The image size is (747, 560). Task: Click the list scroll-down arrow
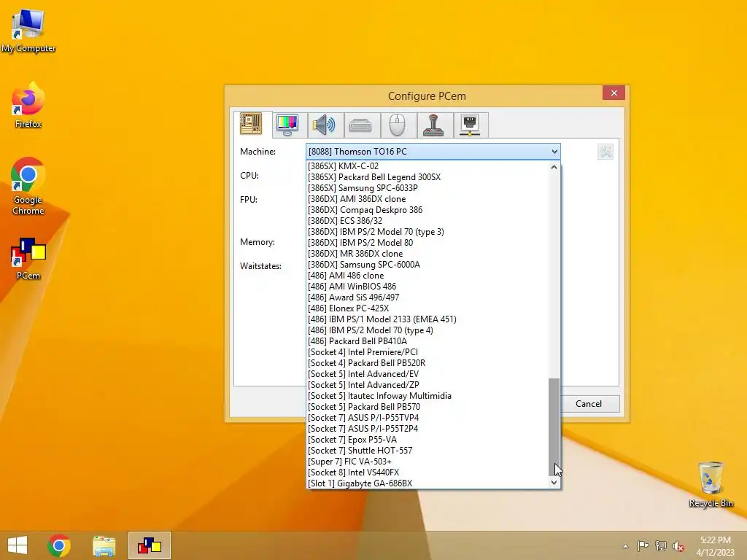click(554, 483)
